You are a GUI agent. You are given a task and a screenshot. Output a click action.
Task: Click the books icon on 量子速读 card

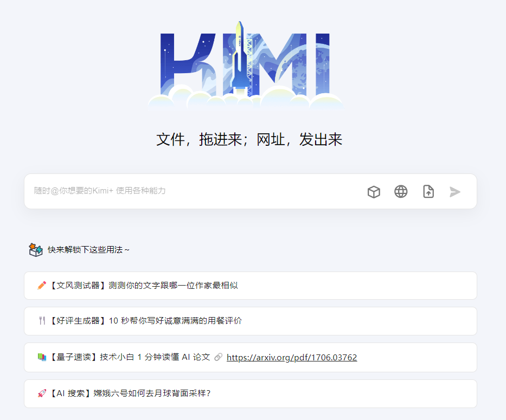point(42,357)
